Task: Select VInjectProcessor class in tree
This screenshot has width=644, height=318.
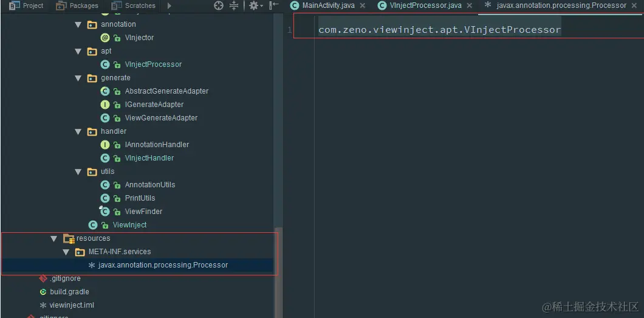Action: click(153, 64)
